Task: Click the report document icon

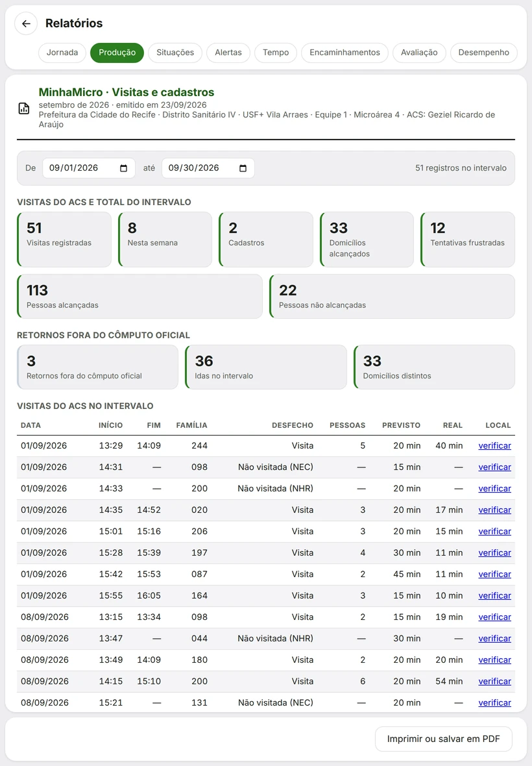Action: coord(24,108)
